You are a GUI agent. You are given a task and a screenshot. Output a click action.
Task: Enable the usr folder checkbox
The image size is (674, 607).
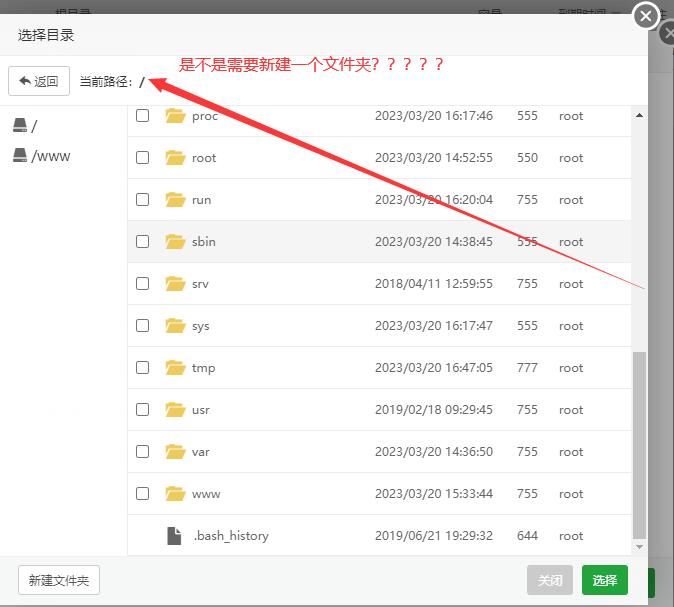coord(142,410)
